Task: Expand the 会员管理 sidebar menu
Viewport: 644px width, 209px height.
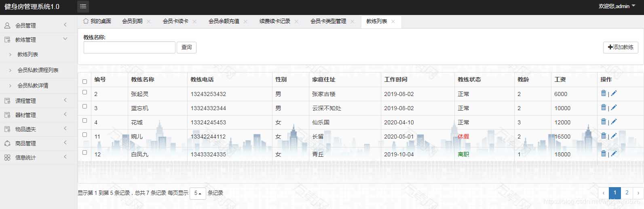Action: 38,25
